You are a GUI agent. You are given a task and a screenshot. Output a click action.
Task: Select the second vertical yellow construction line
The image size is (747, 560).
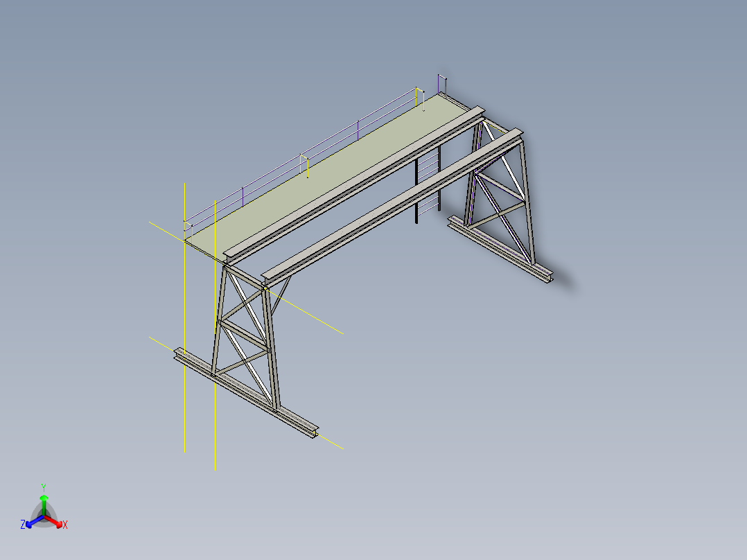pos(216,335)
